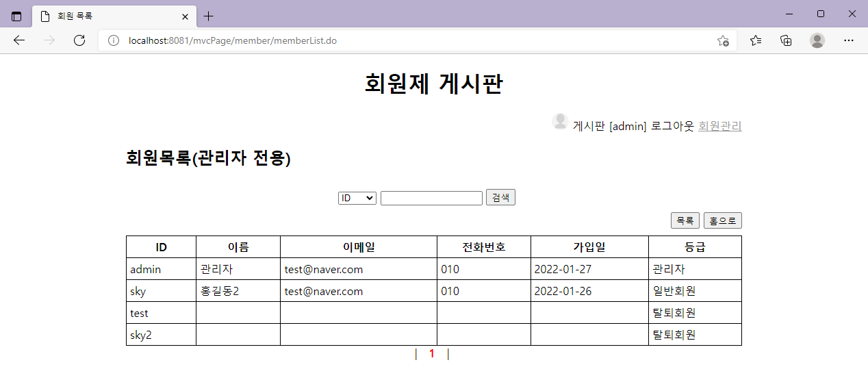Select the sky ID cell
The height and width of the screenshot is (369, 868).
tap(162, 291)
